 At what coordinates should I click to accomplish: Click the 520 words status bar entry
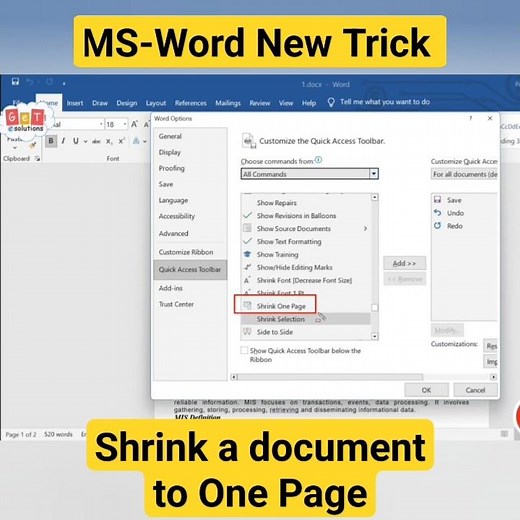(x=58, y=434)
